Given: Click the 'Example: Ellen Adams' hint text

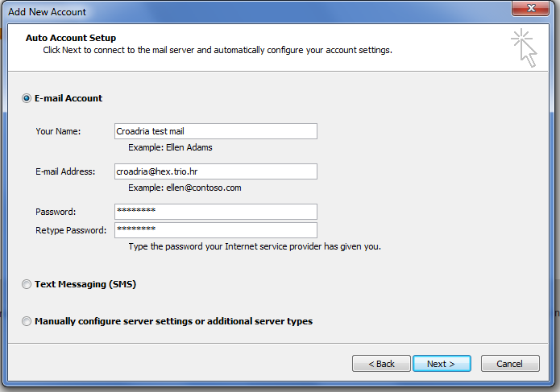Looking at the screenshot, I should pos(170,147).
